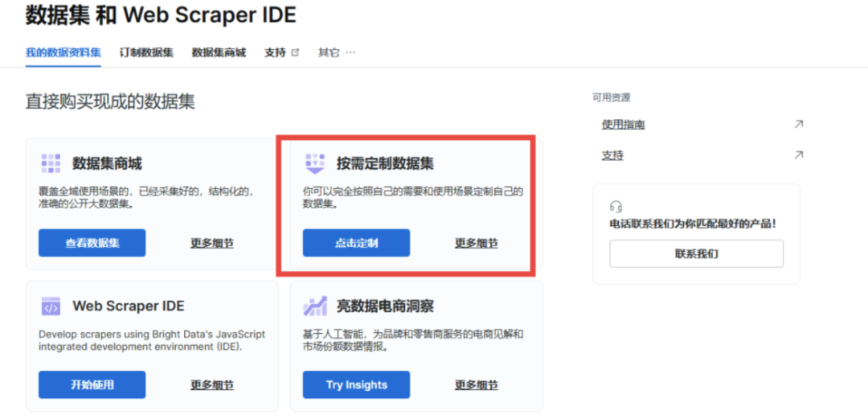Click the 电话联系我们为你匹配最好的产品 text

pyautogui.click(x=691, y=224)
